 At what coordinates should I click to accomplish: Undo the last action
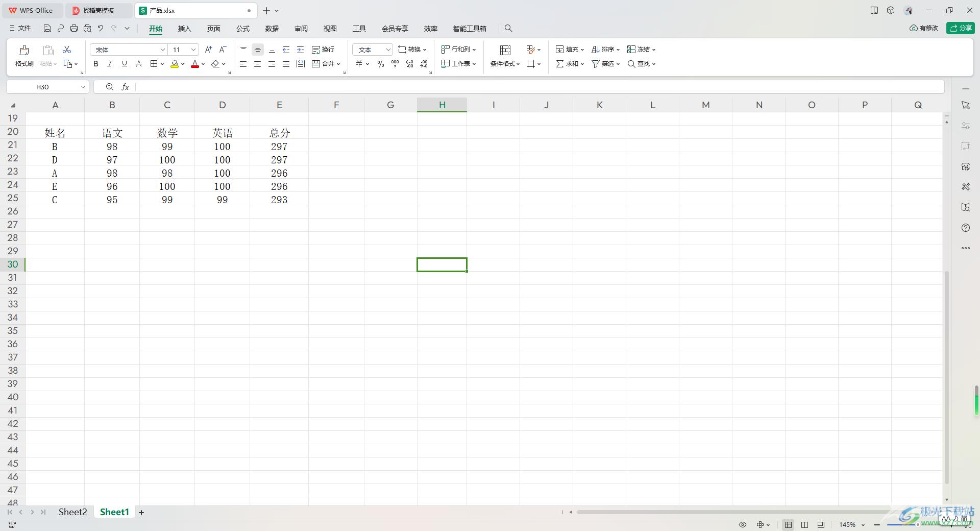(x=101, y=29)
